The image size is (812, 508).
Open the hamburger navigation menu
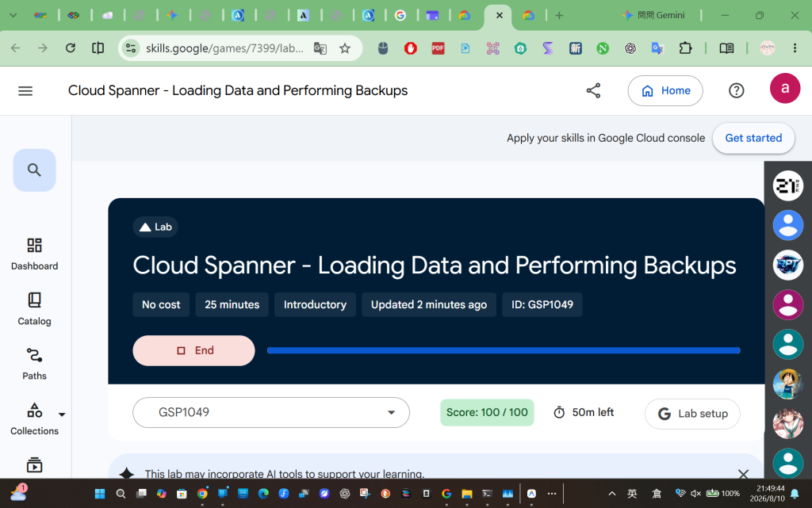click(x=25, y=91)
